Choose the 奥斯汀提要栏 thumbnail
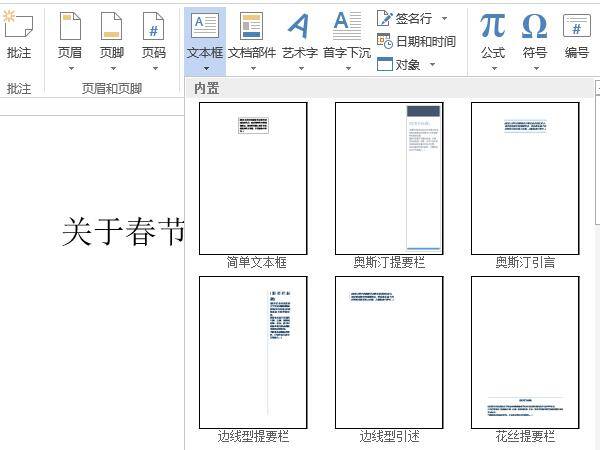Image resolution: width=600 pixels, height=450 pixels. tap(389, 178)
